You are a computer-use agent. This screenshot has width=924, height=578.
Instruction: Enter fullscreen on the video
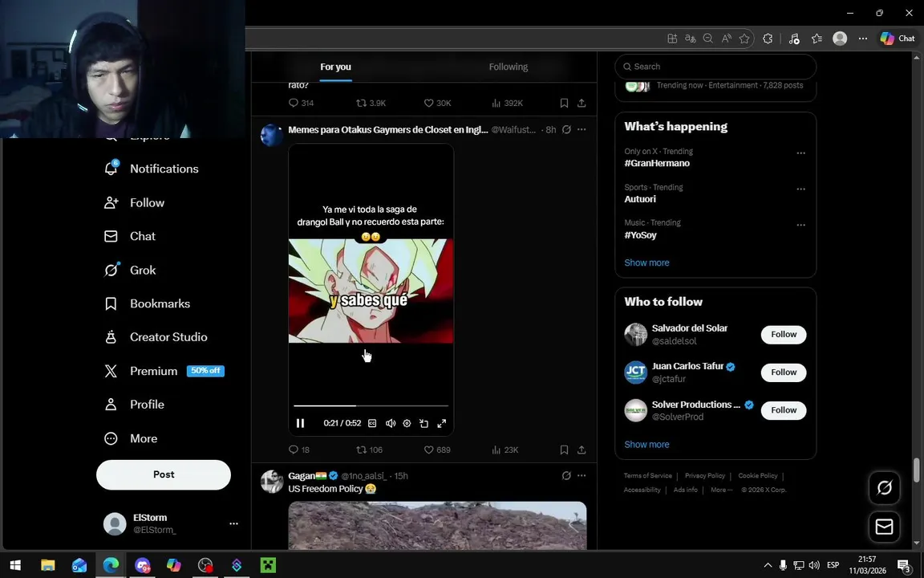tap(441, 424)
